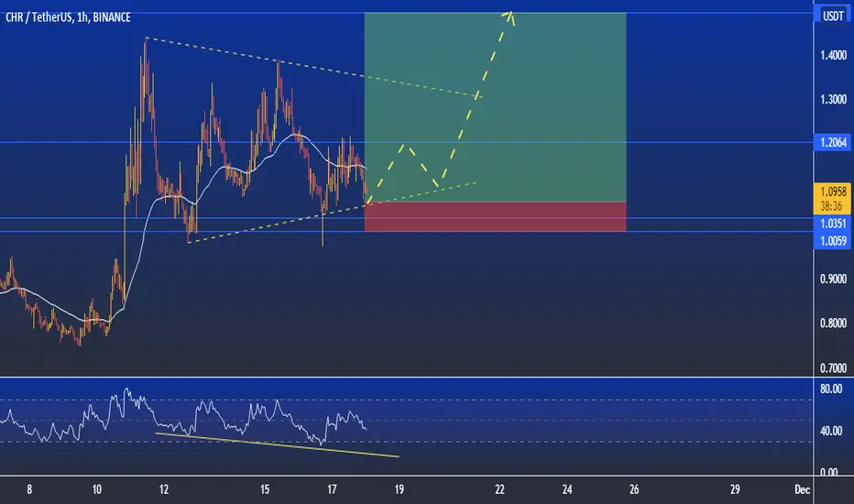The height and width of the screenshot is (504, 854).
Task: Click the date label 8 on time axis
Action: [29, 489]
